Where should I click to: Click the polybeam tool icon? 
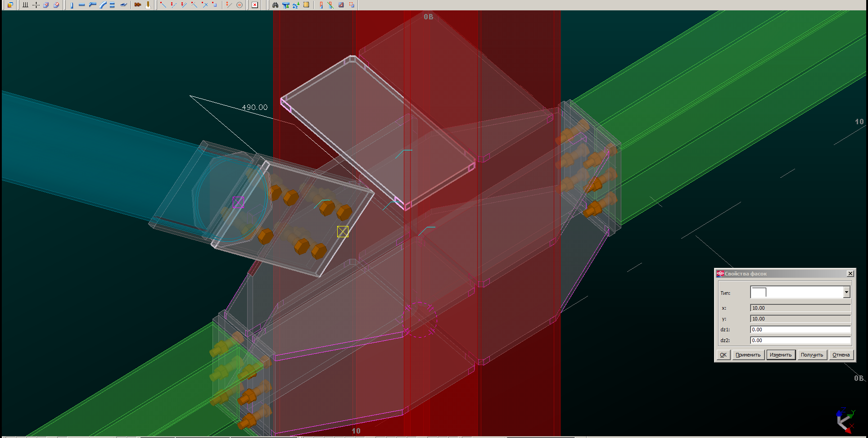(x=92, y=5)
